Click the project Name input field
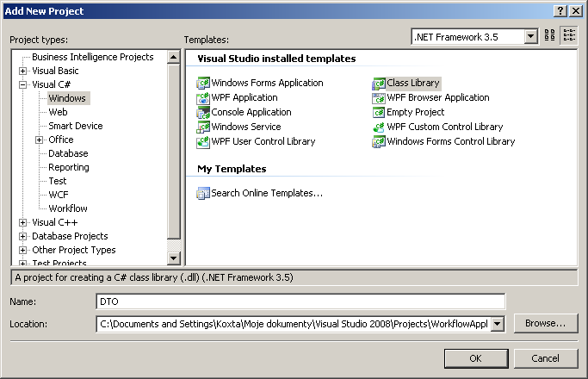Viewport: 588px width, 379px height. [x=300, y=301]
